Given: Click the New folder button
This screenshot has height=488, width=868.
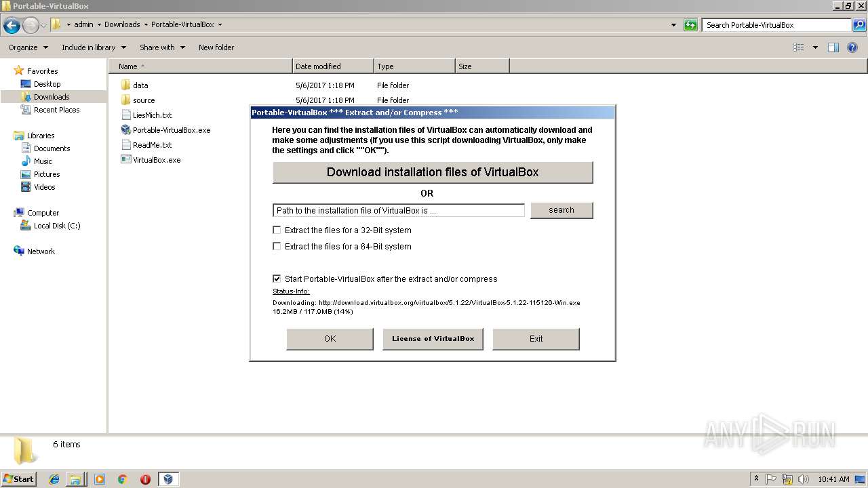Looking at the screenshot, I should (216, 47).
